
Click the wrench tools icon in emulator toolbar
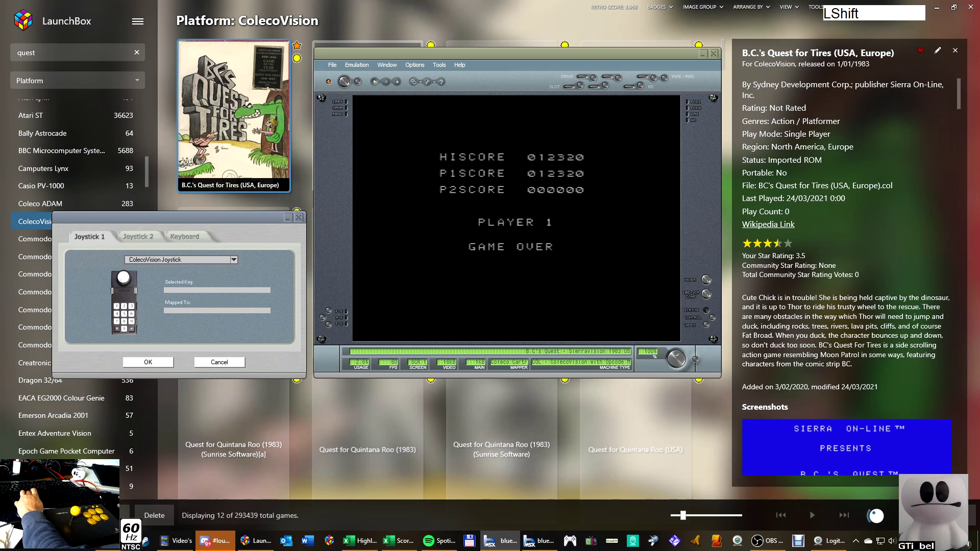tap(427, 82)
